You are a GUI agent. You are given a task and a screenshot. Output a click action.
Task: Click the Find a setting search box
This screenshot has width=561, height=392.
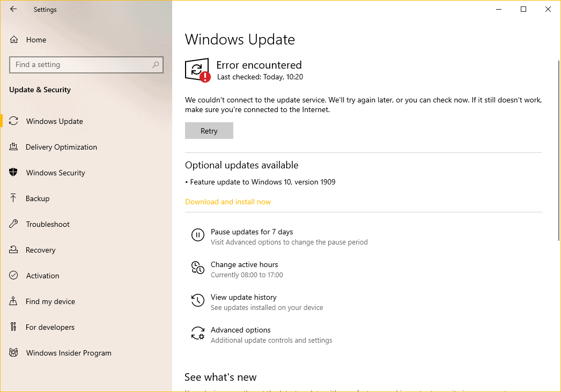(x=86, y=64)
